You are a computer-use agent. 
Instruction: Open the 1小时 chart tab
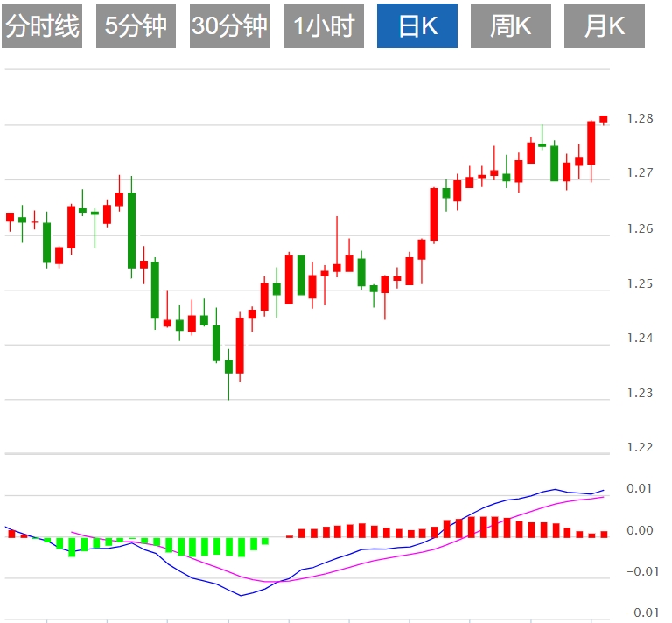point(324,25)
